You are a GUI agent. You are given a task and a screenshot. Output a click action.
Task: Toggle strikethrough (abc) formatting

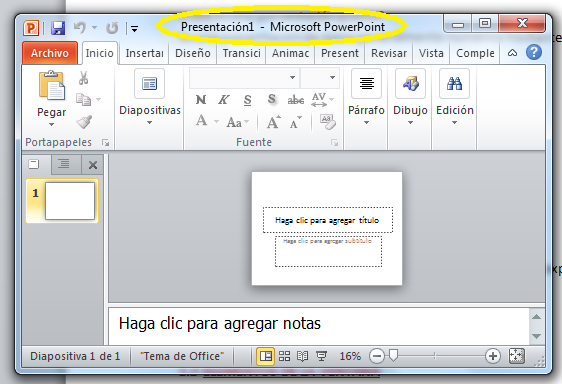click(296, 100)
